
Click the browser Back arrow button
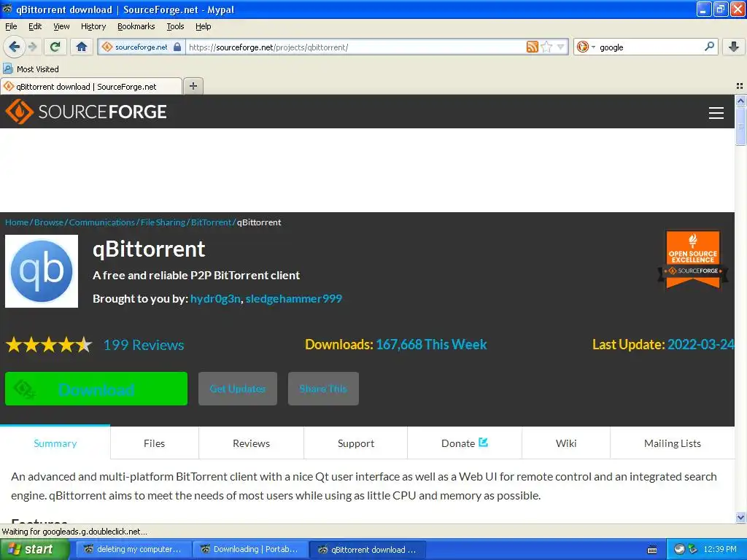click(x=14, y=47)
